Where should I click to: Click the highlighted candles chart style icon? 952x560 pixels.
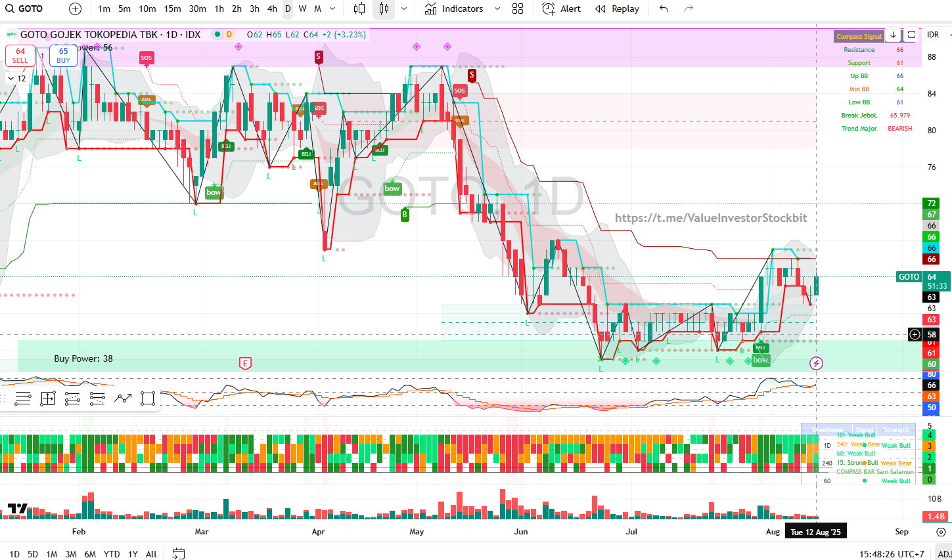384,9
